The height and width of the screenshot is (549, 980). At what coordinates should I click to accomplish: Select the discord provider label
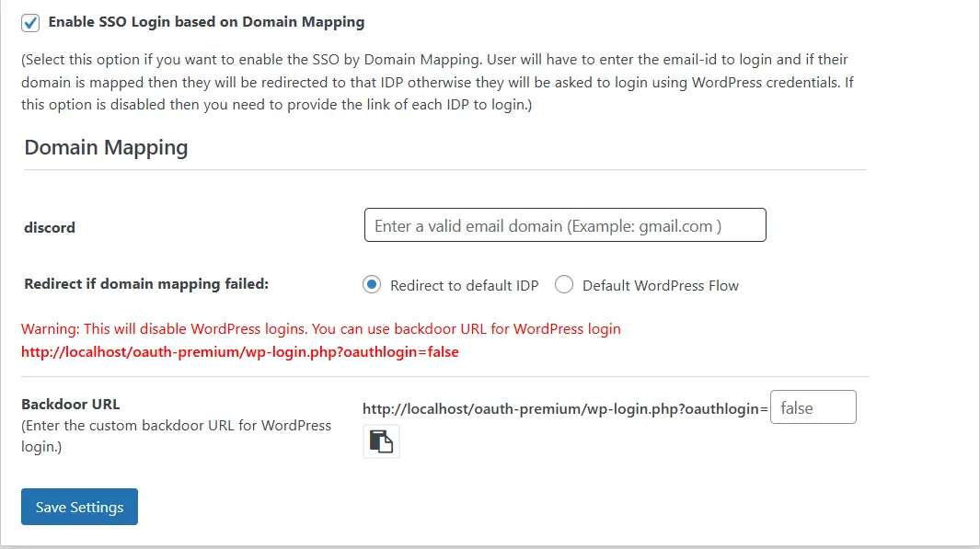(x=49, y=227)
